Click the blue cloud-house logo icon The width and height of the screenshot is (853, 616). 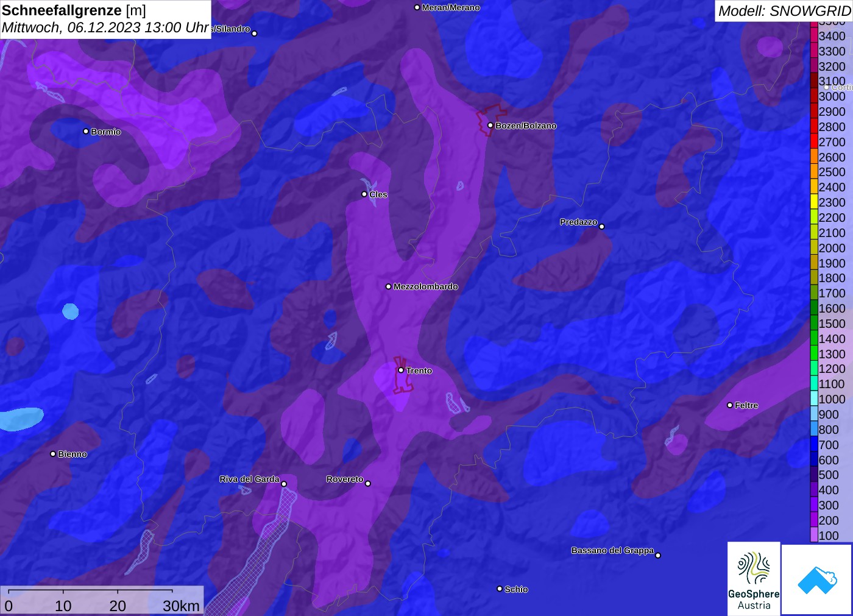[x=817, y=579]
